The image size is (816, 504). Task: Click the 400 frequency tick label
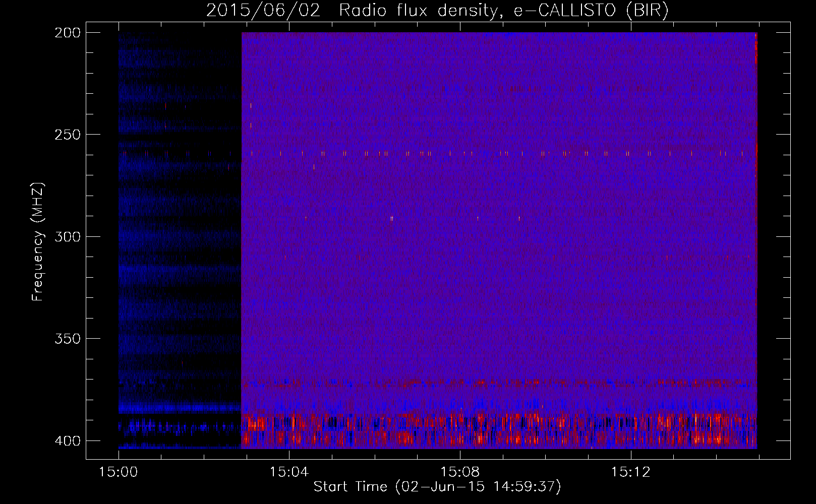coord(67,440)
